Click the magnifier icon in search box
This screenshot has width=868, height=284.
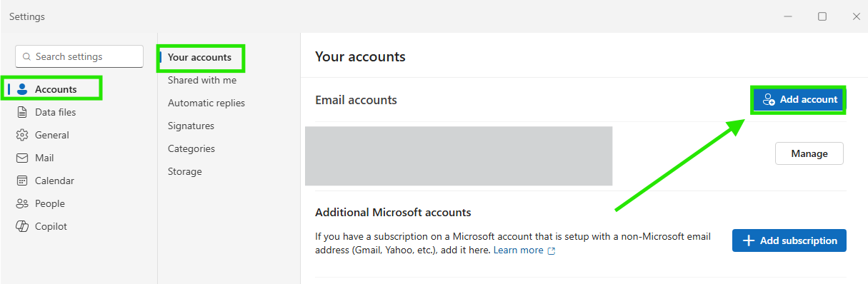click(27, 56)
